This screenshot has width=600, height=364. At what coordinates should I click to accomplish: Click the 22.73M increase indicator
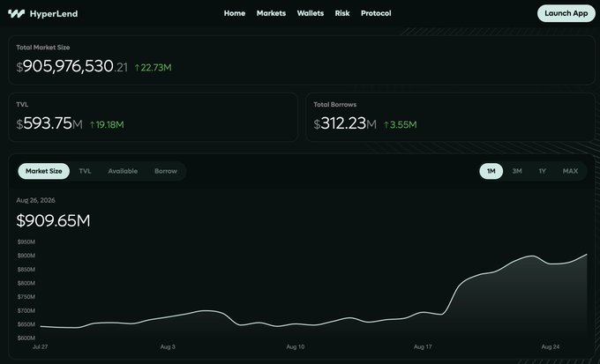coord(153,68)
